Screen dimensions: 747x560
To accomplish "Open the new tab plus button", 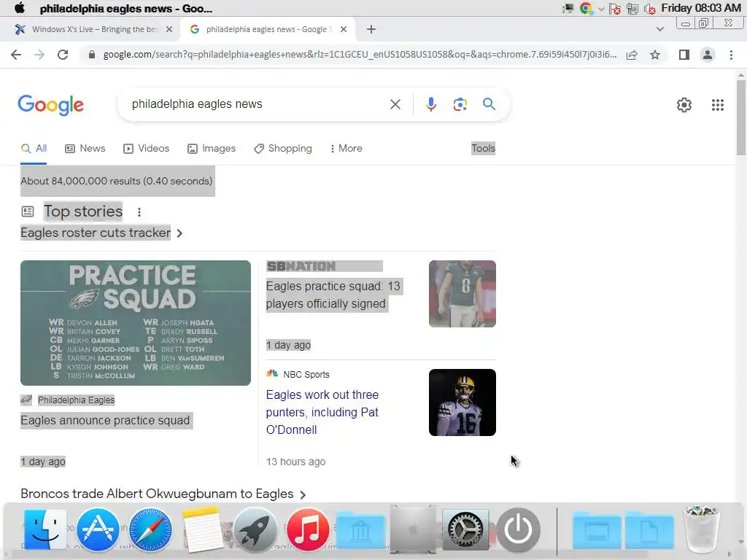I will click(x=371, y=29).
